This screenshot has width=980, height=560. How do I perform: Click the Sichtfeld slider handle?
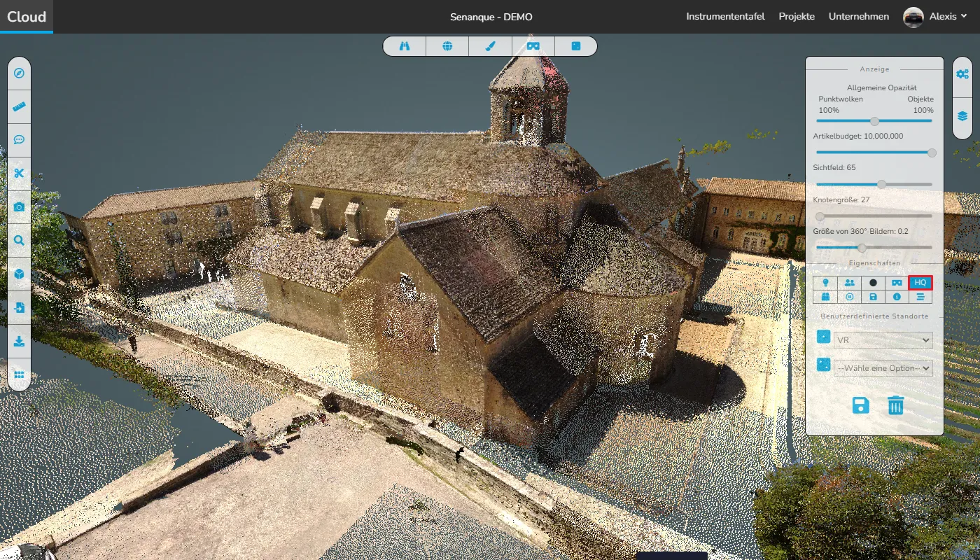tap(881, 184)
